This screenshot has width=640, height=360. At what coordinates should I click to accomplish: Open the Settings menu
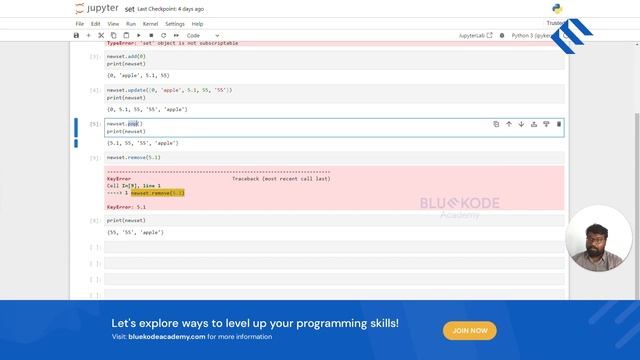(175, 24)
